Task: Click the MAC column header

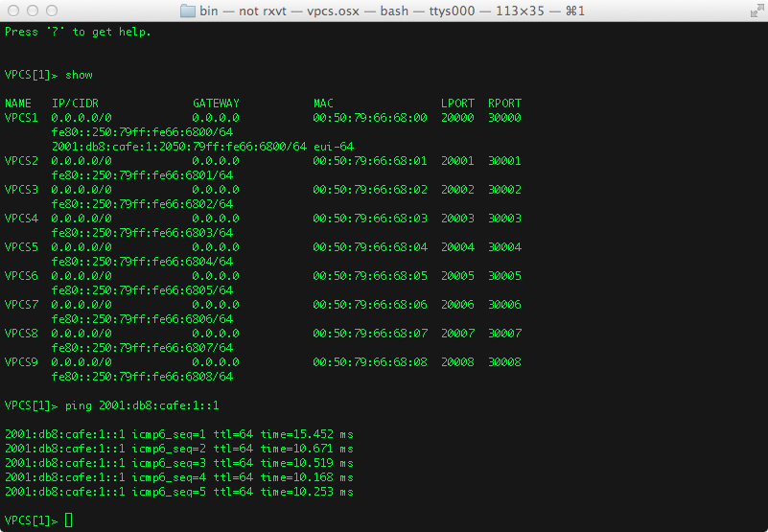Action: [323, 104]
